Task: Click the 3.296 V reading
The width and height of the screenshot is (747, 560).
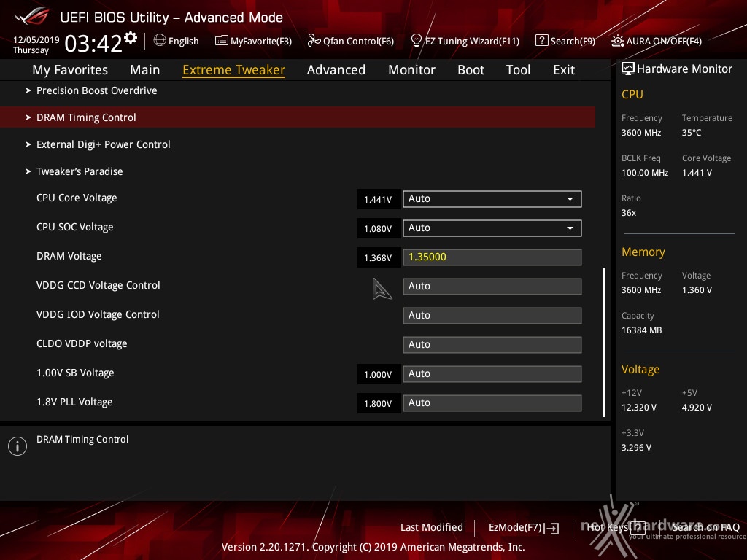Action: (636, 447)
